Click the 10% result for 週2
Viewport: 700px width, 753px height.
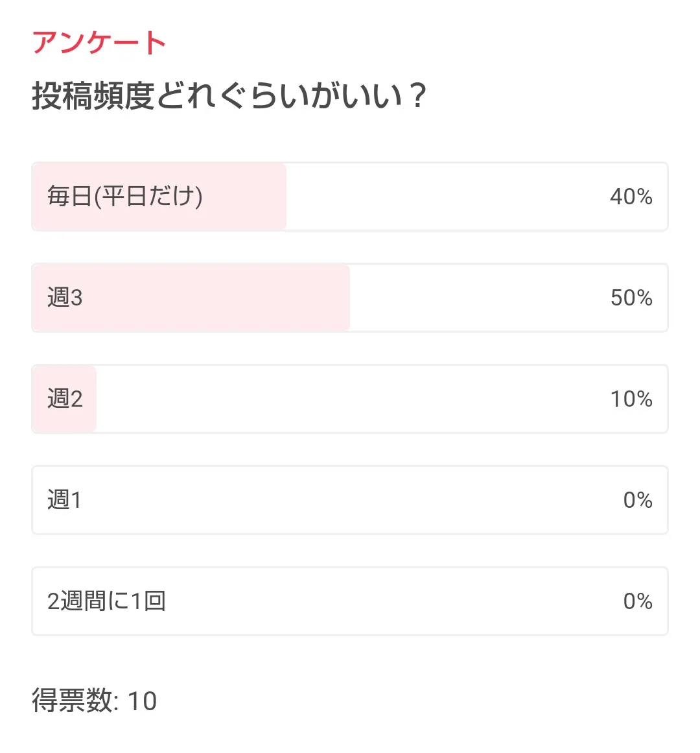[631, 399]
